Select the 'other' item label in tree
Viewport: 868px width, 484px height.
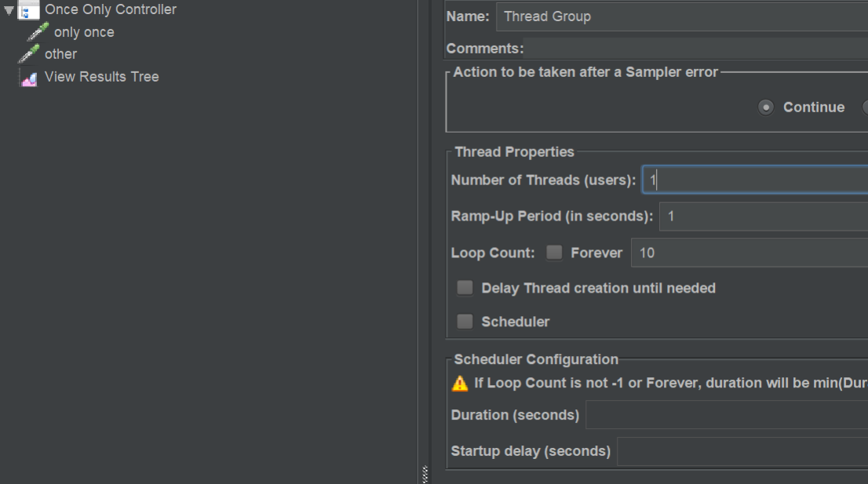pos(61,54)
